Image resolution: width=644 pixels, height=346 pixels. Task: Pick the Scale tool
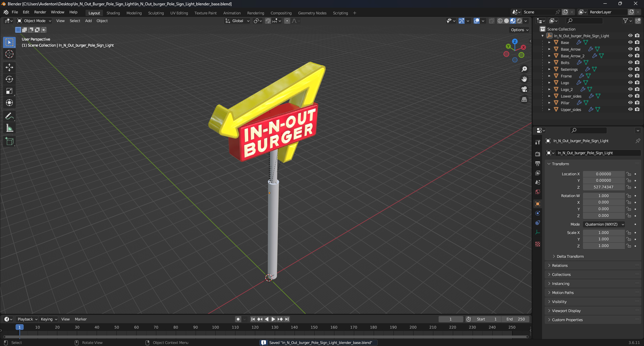point(9,91)
